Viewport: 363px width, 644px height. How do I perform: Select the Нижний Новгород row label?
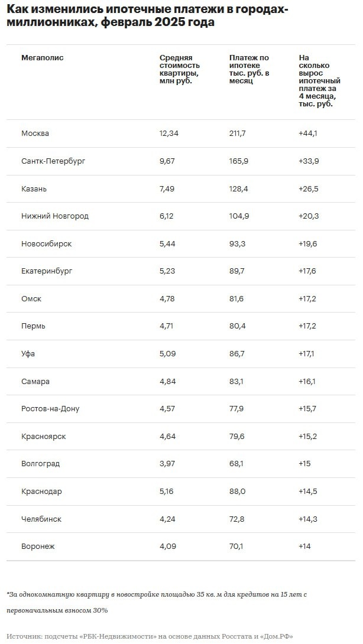tap(55, 216)
